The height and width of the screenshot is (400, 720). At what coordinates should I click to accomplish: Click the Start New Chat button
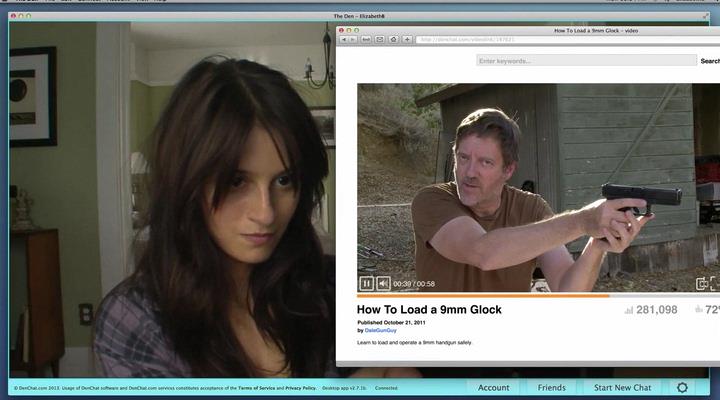(622, 388)
